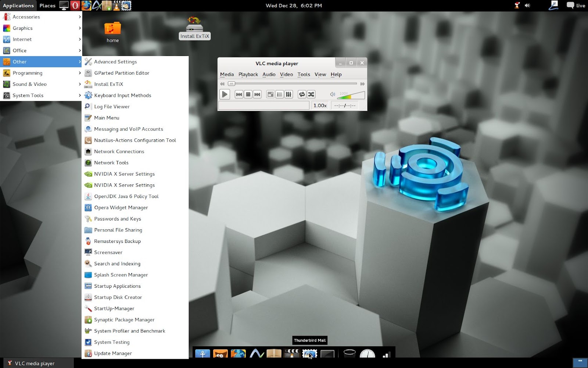The width and height of the screenshot is (588, 368).
Task: Expand the Graphics applications submenu
Action: coord(41,28)
